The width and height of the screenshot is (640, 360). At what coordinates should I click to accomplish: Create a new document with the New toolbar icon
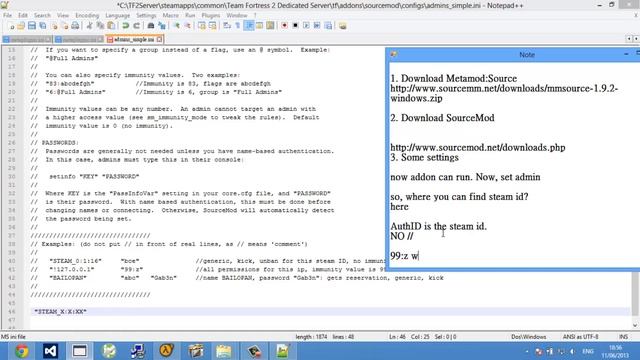coord(11,26)
